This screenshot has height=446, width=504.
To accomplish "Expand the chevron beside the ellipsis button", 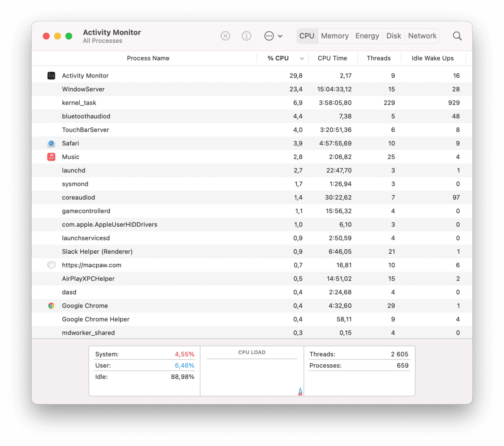I will (x=281, y=36).
